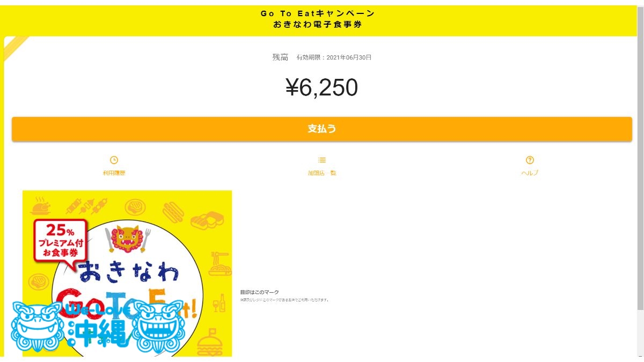Click the 残高 balance label
The image size is (644, 362).
point(280,57)
